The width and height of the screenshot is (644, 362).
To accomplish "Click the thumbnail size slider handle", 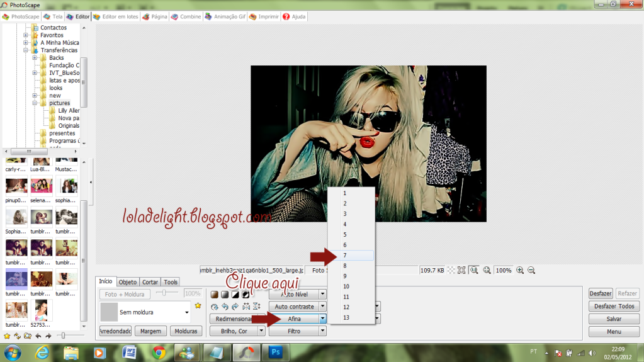I will [x=63, y=336].
